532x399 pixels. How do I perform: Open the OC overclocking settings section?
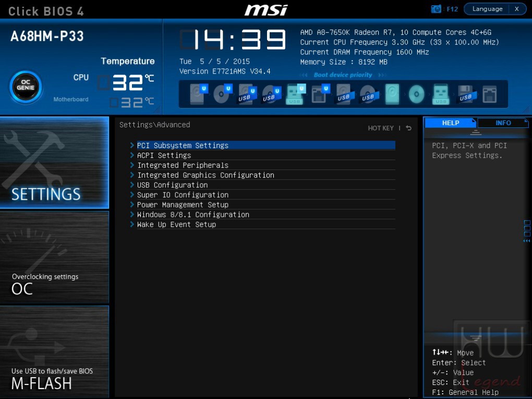[x=54, y=257]
